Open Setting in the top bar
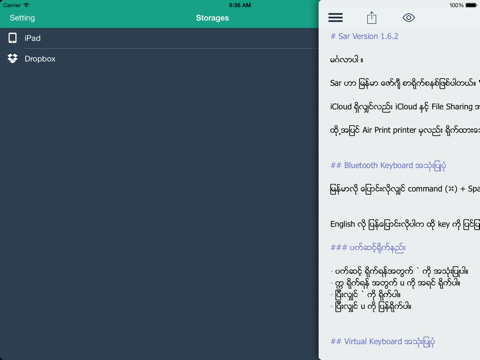 (22, 18)
